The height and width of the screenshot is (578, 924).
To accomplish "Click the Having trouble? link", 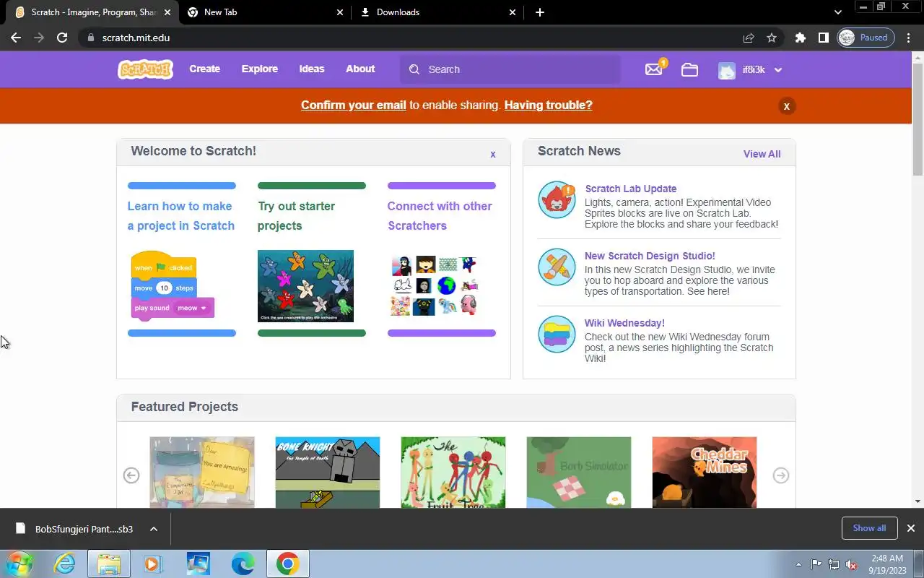I will 549,105.
